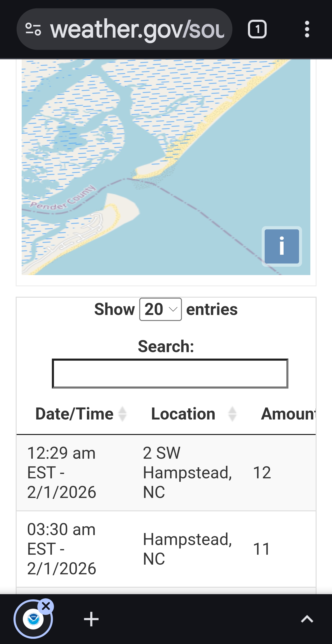Viewport: 332px width, 644px height.
Task: Open the tab switcher showing 1 tab
Action: pyautogui.click(x=257, y=29)
